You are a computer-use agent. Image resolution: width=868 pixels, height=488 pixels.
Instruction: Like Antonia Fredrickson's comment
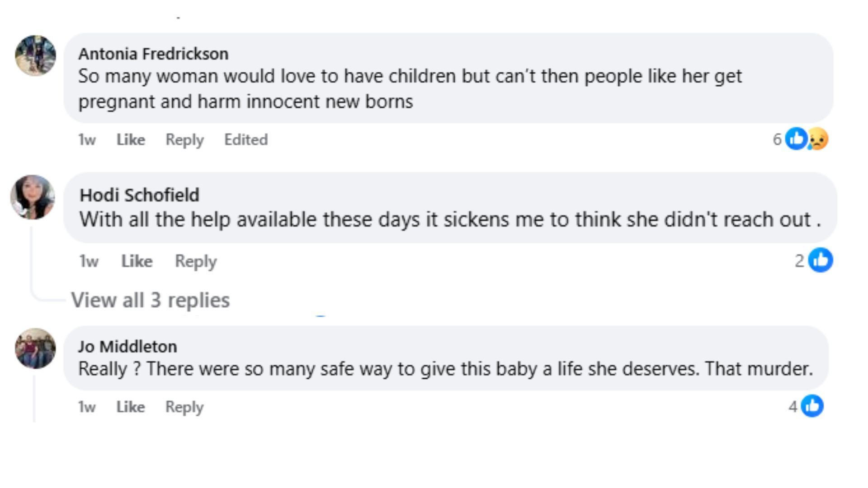click(131, 140)
